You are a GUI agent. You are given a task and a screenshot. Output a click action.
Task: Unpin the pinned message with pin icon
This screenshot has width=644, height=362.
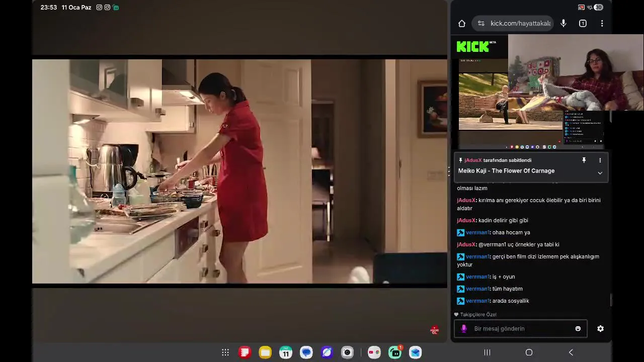click(x=584, y=160)
